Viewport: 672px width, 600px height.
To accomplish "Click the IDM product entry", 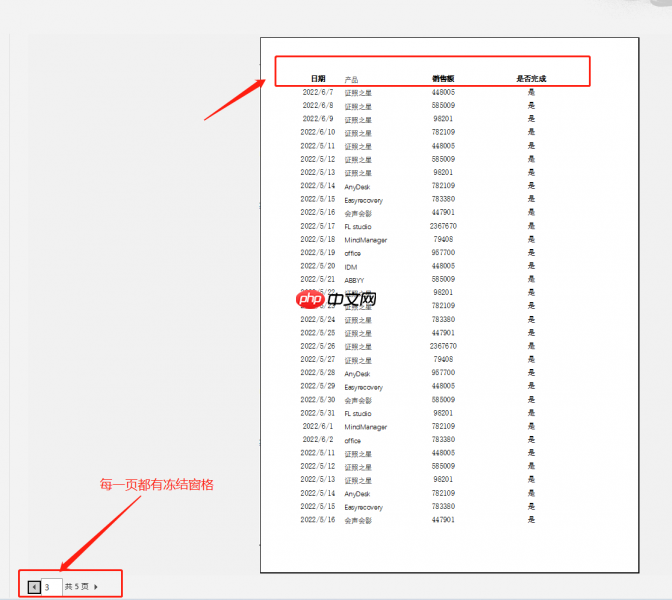I will pyautogui.click(x=351, y=267).
